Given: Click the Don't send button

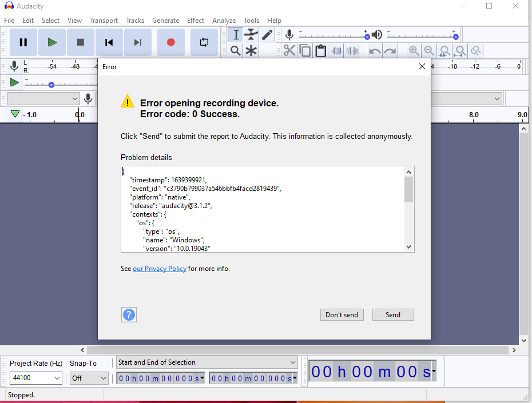Looking at the screenshot, I should click(342, 314).
